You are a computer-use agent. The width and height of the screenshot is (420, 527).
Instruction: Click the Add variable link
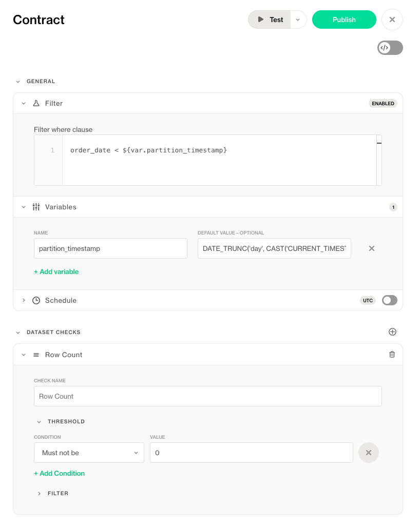coord(56,272)
